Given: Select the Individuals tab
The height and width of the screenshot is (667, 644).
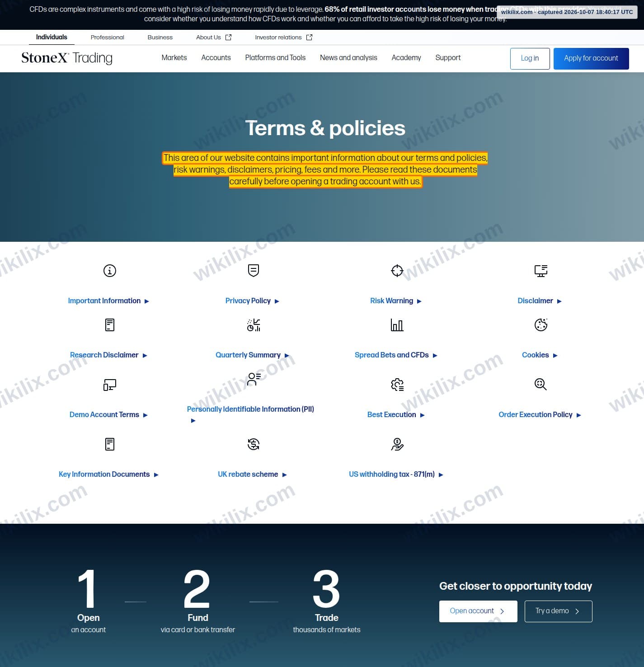Looking at the screenshot, I should point(52,37).
